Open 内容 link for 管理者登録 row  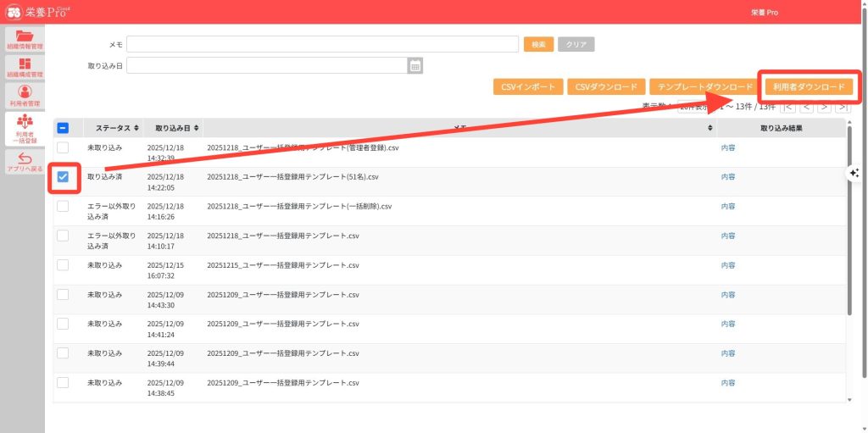(727, 147)
